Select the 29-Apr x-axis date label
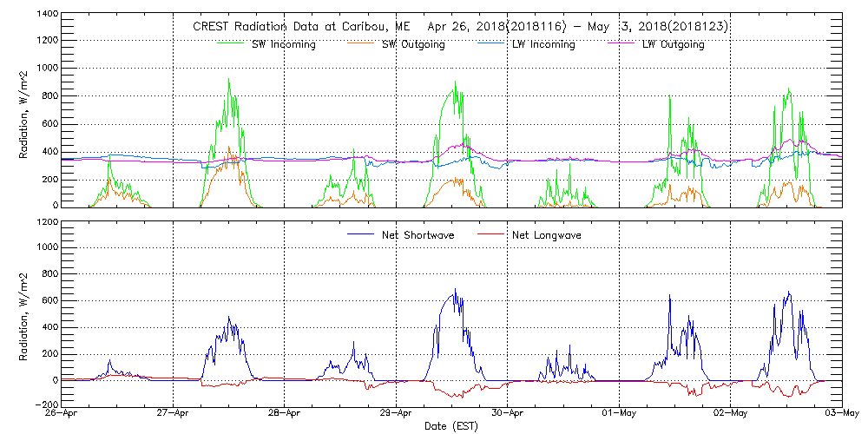This screenshot has width=868, height=434. tap(397, 414)
